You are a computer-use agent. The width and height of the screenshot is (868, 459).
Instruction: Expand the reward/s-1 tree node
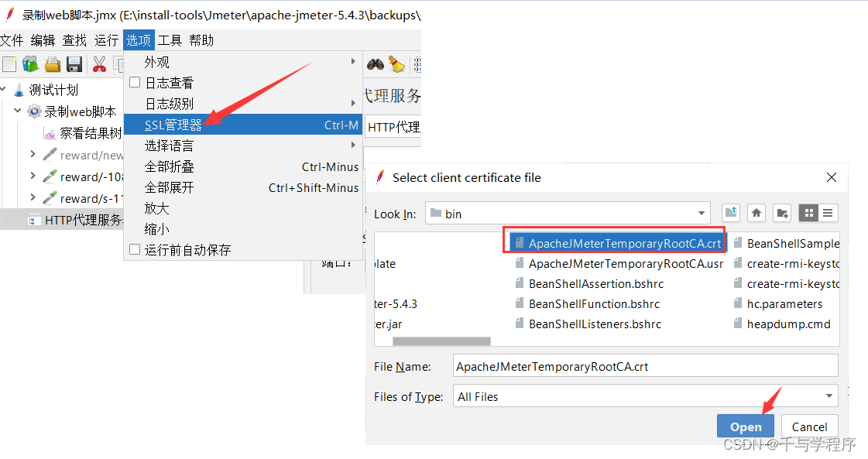point(33,197)
